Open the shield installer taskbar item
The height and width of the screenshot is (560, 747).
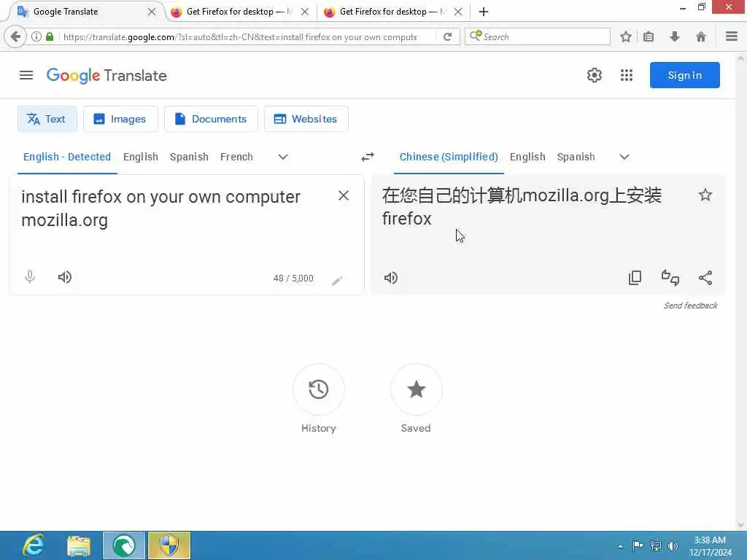pos(169,545)
